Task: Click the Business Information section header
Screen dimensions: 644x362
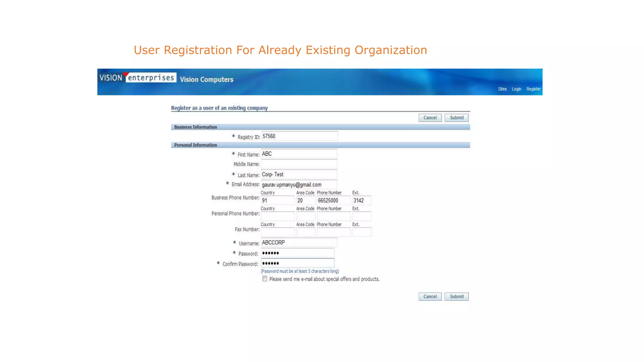Action: [x=320, y=127]
